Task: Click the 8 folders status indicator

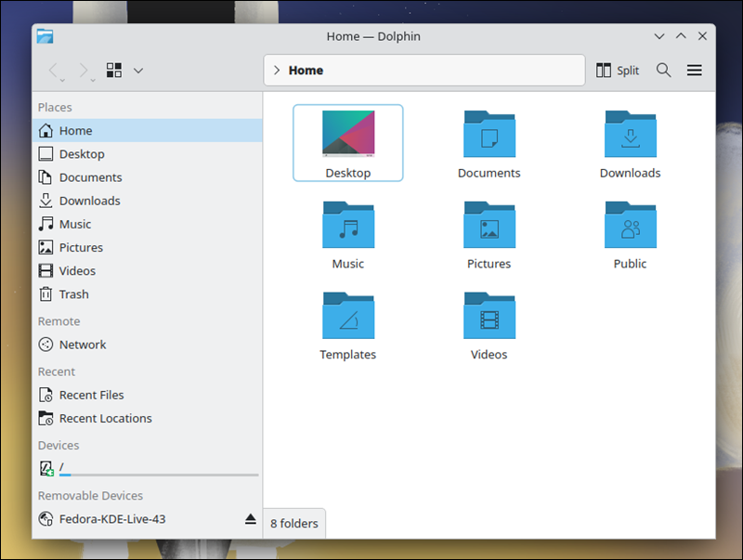Action: [x=293, y=523]
